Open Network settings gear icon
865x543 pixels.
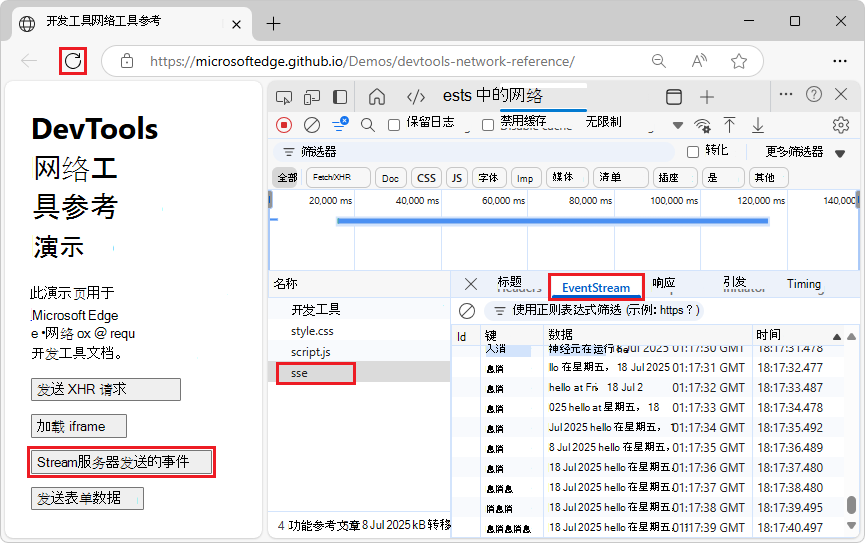[841, 125]
